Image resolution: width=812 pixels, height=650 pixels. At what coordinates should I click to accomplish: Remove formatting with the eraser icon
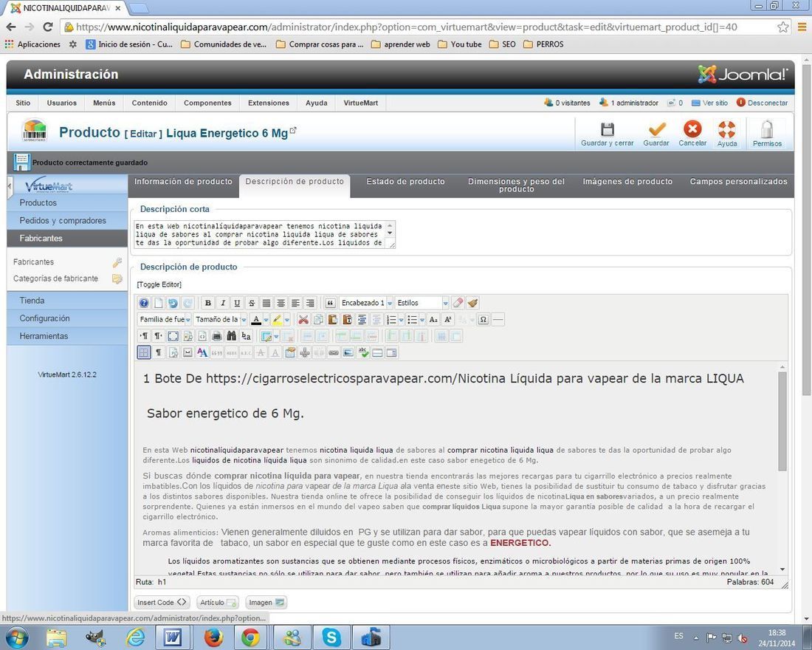click(x=458, y=303)
